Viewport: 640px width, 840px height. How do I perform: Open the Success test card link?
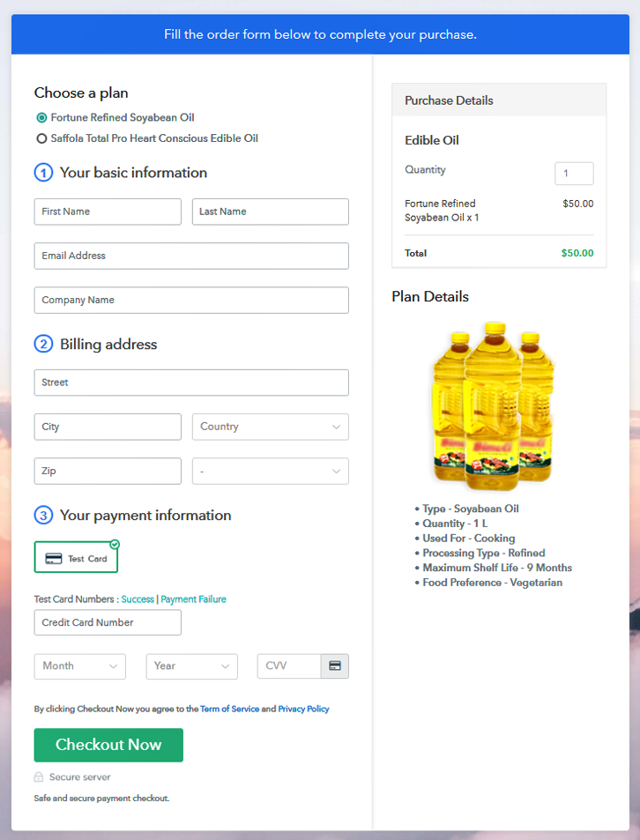click(138, 599)
